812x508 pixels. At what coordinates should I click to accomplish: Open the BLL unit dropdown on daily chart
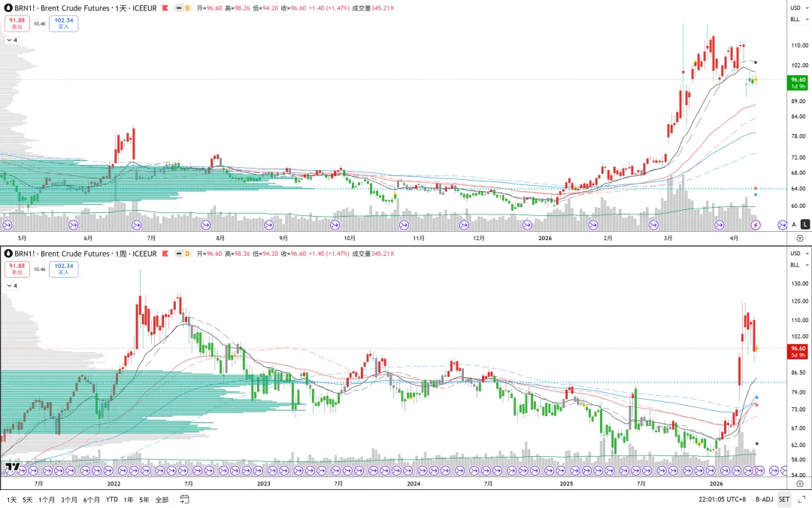point(799,19)
